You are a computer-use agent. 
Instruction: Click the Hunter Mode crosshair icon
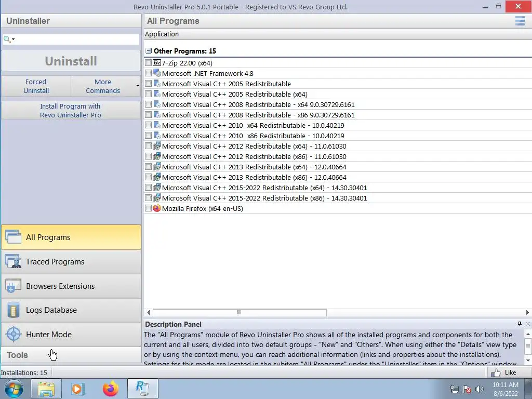pyautogui.click(x=14, y=334)
